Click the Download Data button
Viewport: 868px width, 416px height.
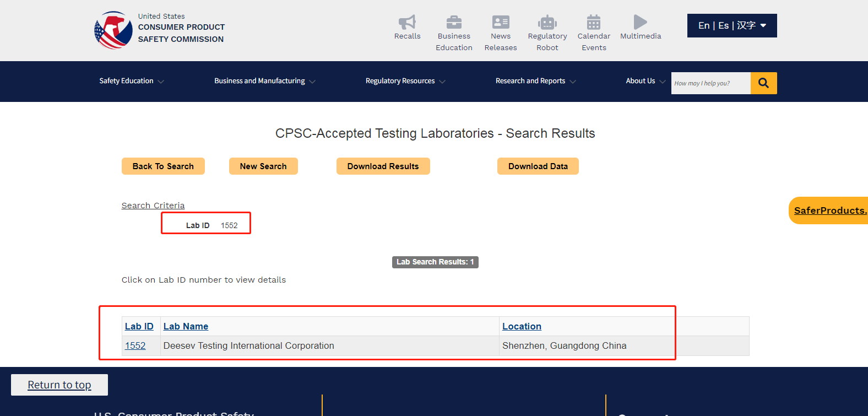coord(538,166)
